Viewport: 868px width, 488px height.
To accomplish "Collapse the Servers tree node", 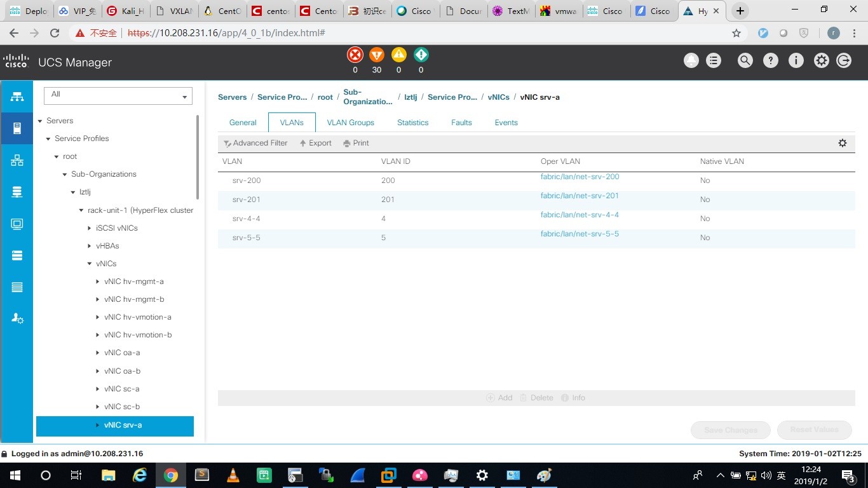I will 40,121.
